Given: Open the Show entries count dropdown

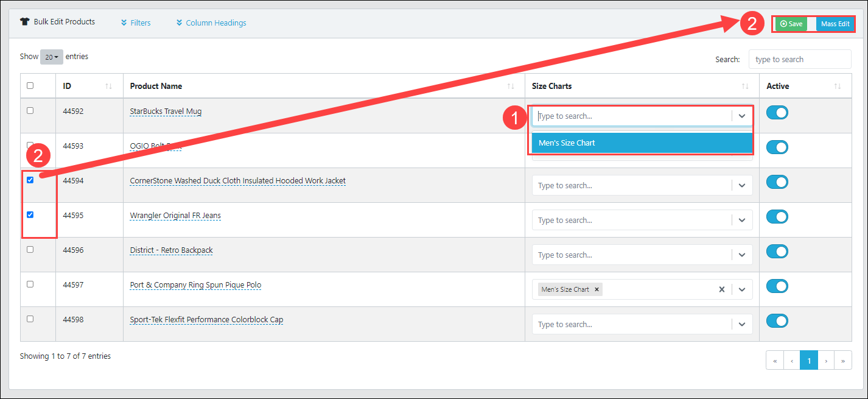Looking at the screenshot, I should tap(52, 57).
